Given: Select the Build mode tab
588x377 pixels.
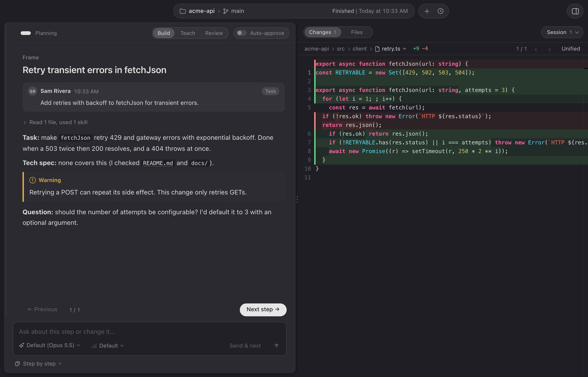Looking at the screenshot, I should [x=164, y=33].
